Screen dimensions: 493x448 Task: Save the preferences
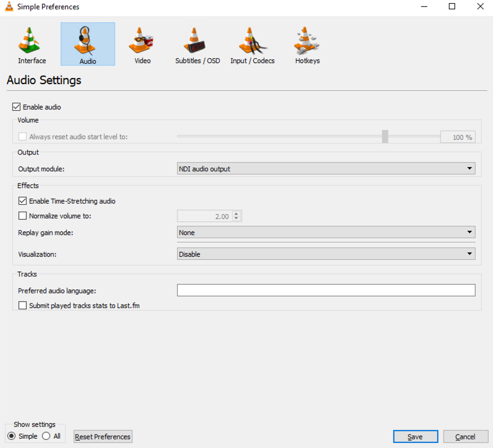(x=416, y=437)
